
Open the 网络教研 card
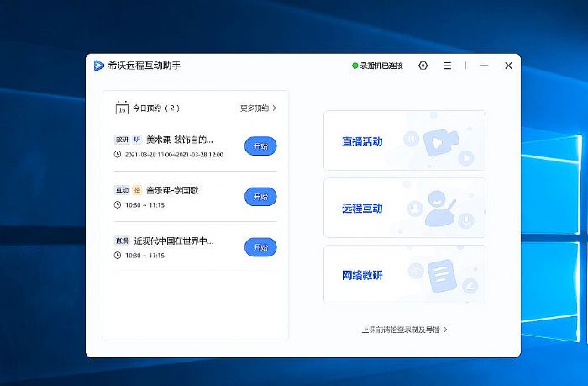[405, 274]
